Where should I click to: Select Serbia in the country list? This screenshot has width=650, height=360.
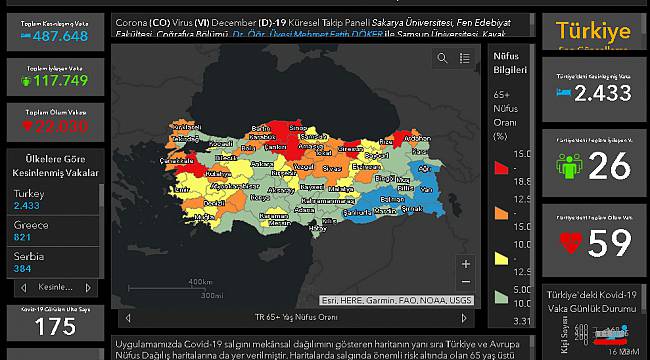pos(53,263)
